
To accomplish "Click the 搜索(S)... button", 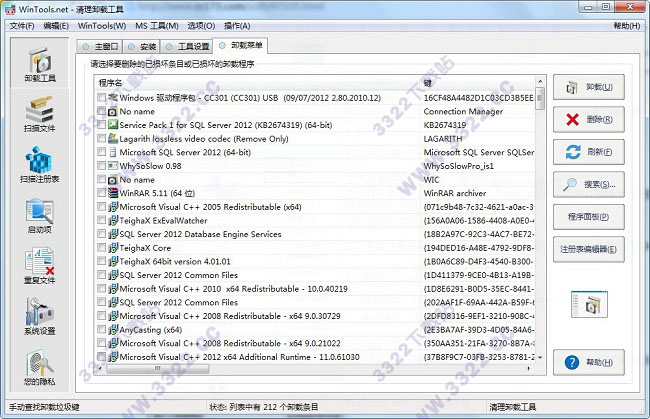I will tap(589, 184).
